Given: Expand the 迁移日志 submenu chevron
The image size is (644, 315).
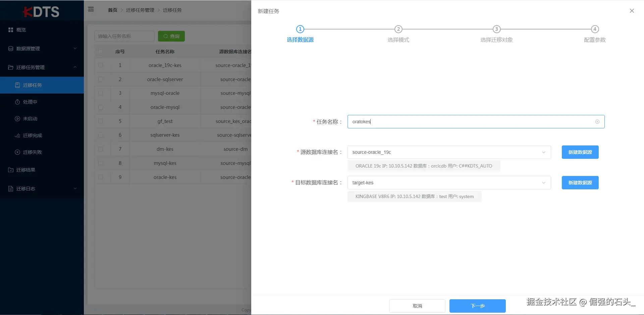Looking at the screenshot, I should point(75,189).
